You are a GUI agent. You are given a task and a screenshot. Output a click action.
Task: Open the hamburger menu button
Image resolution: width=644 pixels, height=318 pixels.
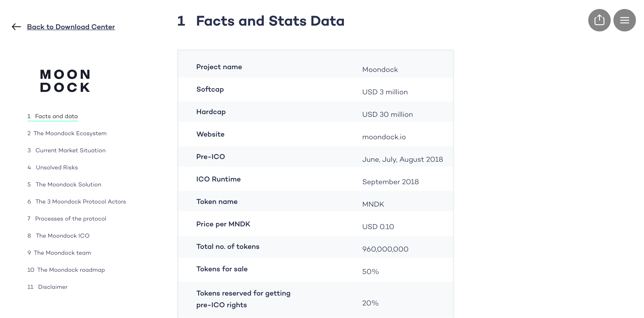click(x=624, y=20)
